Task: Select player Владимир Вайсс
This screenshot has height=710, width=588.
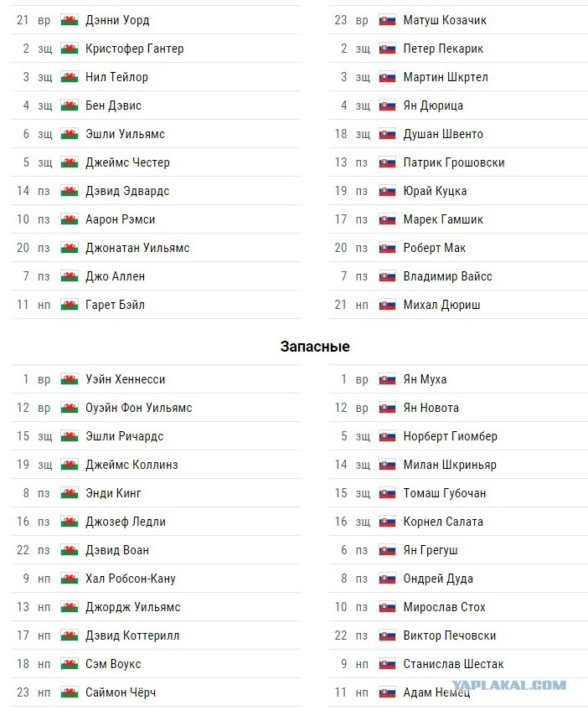Action: pyautogui.click(x=447, y=276)
